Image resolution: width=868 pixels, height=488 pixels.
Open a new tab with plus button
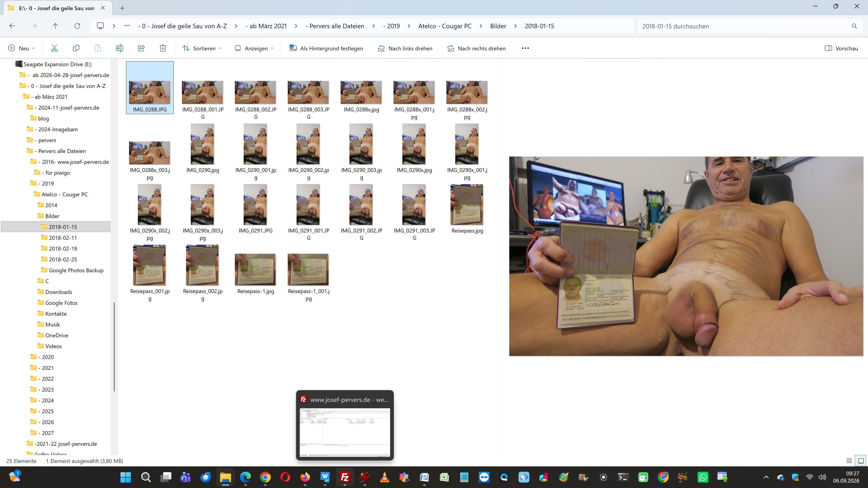122,8
